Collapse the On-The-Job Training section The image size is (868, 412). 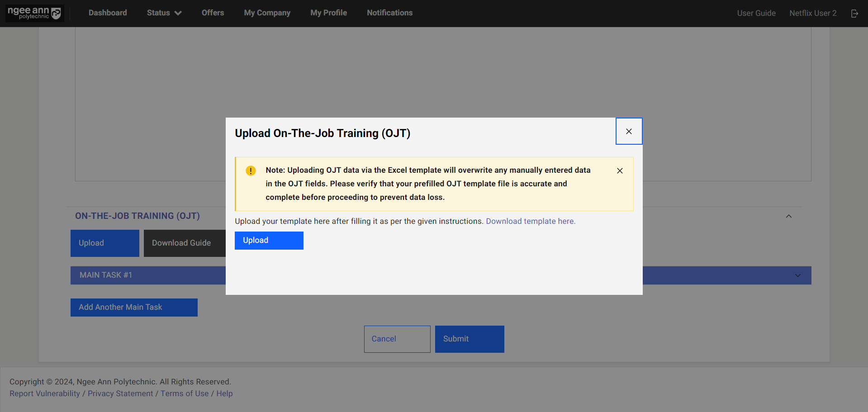tap(788, 216)
